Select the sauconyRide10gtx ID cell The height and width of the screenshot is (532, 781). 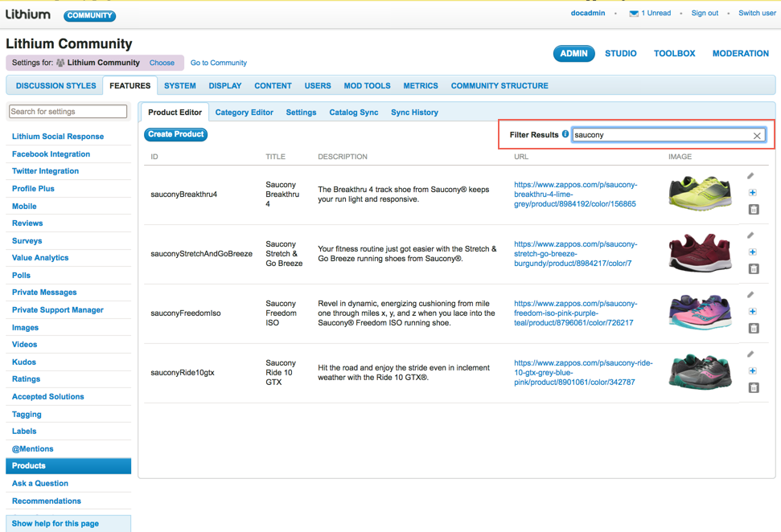183,373
